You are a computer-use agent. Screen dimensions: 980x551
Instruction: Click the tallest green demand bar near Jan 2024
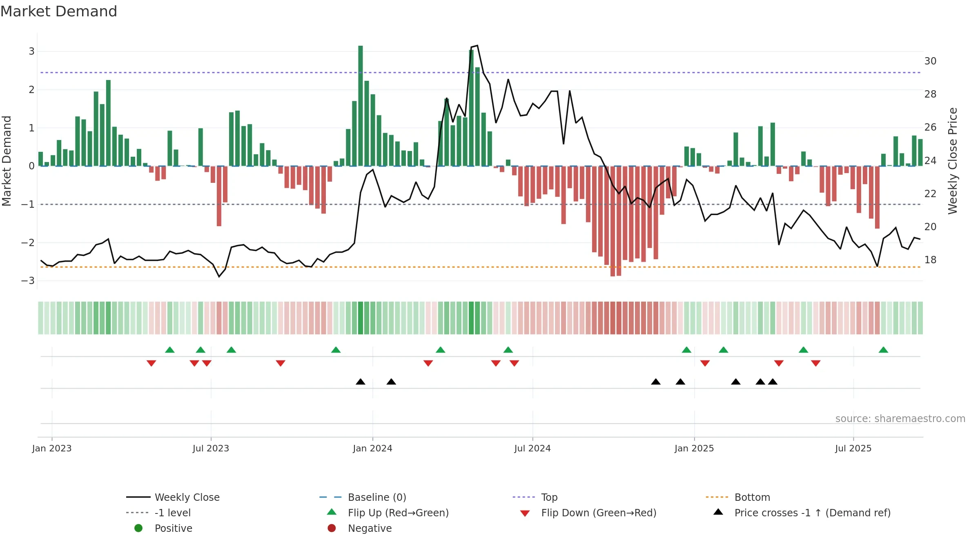[x=361, y=106]
